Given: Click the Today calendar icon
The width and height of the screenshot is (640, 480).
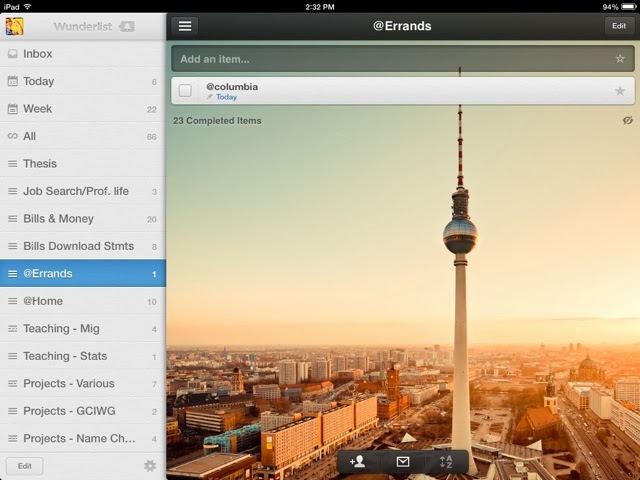Looking at the screenshot, I should pos(13,81).
